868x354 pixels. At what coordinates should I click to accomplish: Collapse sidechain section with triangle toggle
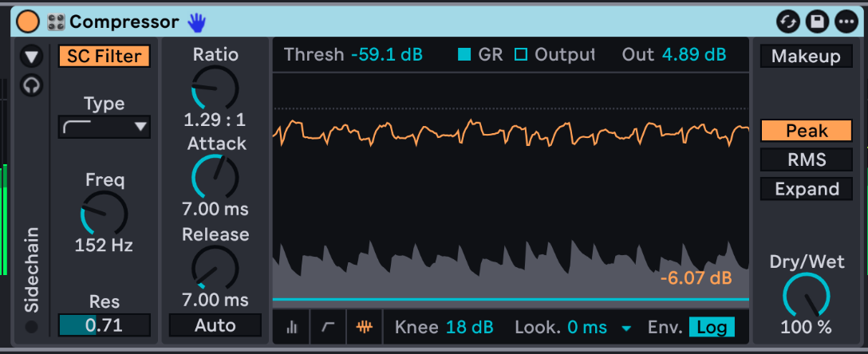pyautogui.click(x=32, y=57)
